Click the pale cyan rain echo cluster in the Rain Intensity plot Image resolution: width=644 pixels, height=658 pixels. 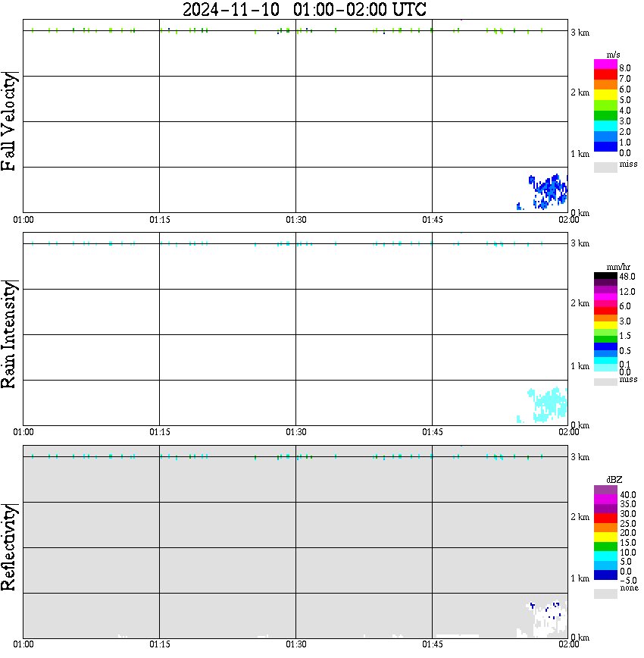pyautogui.click(x=548, y=405)
